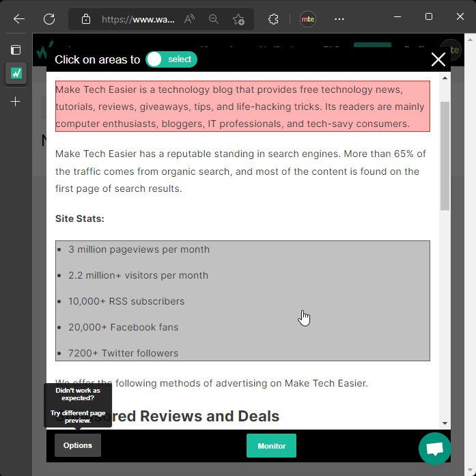
Task: Click the zoom out magnifier icon
Action: click(214, 19)
